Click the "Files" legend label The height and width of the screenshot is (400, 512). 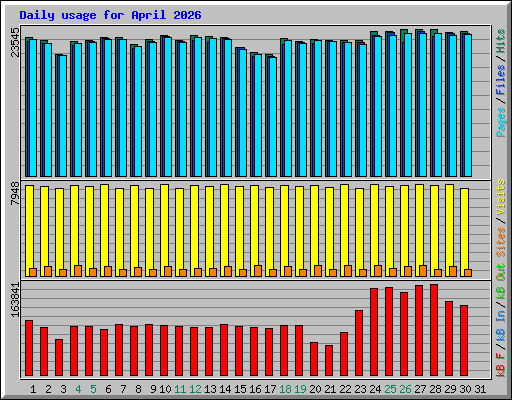point(501,80)
